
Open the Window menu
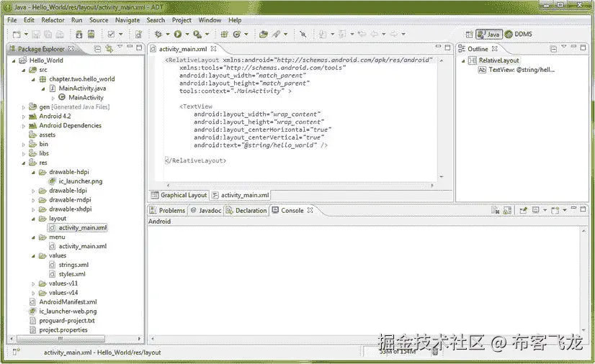click(x=210, y=20)
